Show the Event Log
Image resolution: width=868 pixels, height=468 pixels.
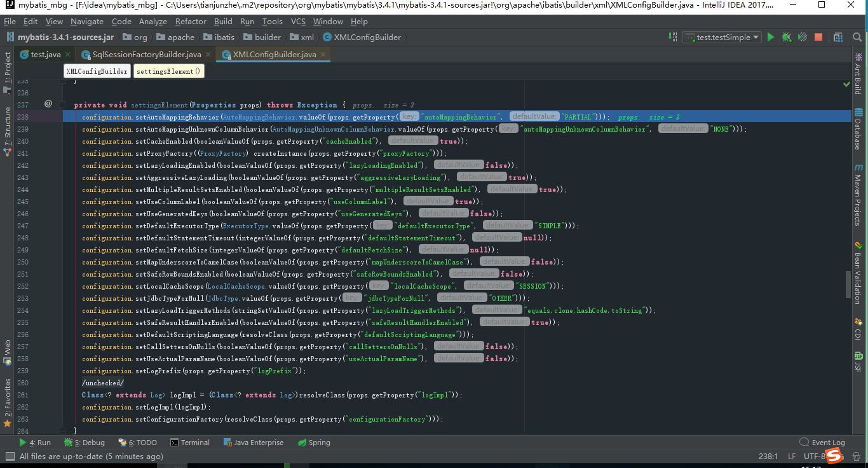coord(823,442)
